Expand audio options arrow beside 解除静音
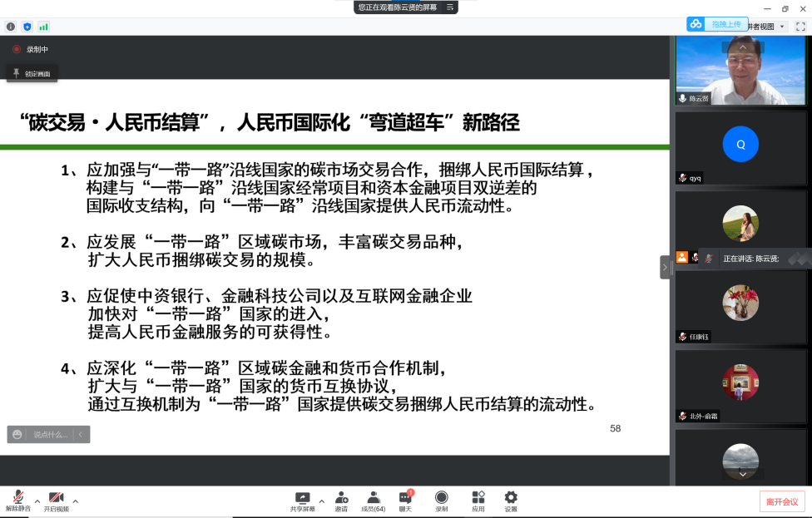 click(37, 501)
